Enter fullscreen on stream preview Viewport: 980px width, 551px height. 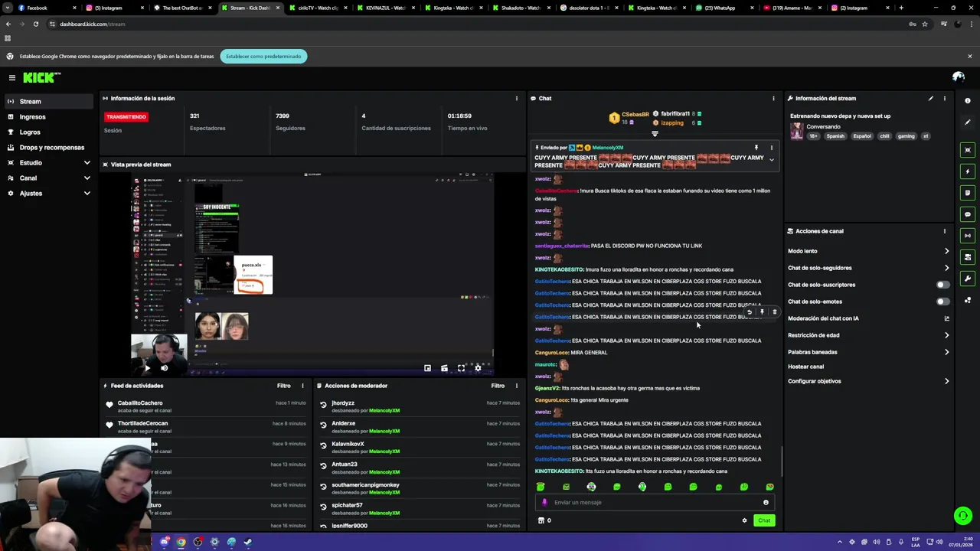point(461,368)
